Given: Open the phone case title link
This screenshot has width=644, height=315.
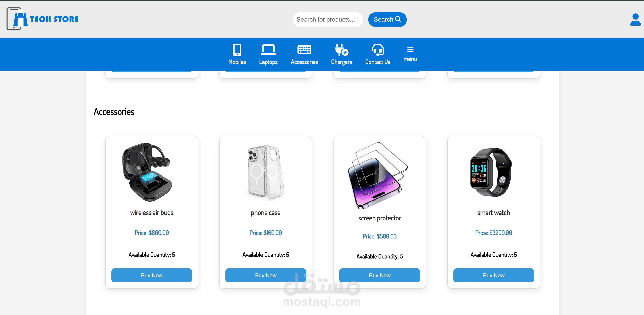Looking at the screenshot, I should coord(266,213).
